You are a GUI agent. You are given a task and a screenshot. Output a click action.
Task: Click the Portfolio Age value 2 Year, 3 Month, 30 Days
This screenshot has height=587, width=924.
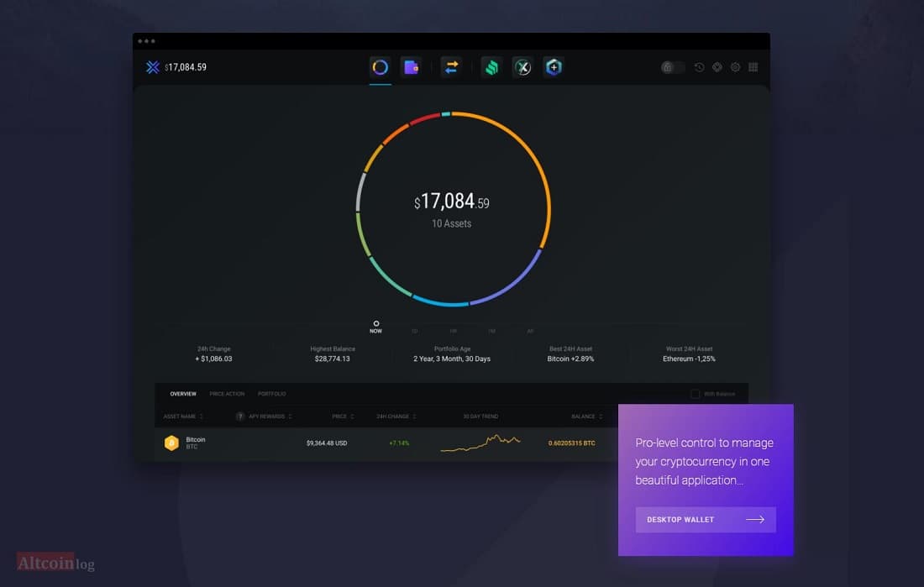[x=452, y=359]
